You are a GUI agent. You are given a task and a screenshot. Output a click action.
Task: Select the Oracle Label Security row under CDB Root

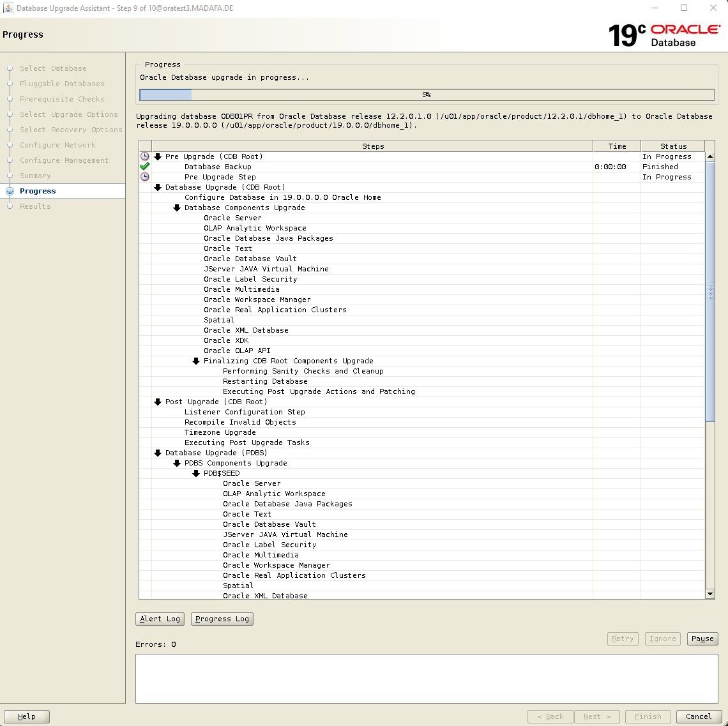point(421,279)
